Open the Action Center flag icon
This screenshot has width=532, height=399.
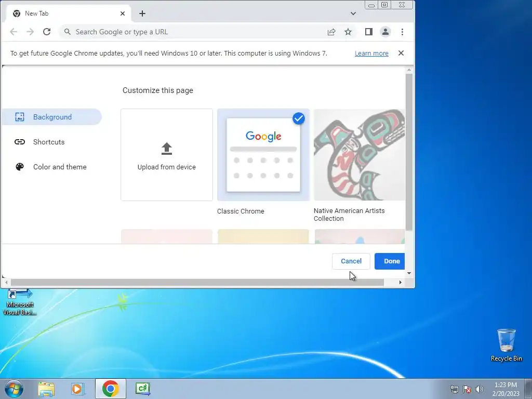pyautogui.click(x=467, y=389)
